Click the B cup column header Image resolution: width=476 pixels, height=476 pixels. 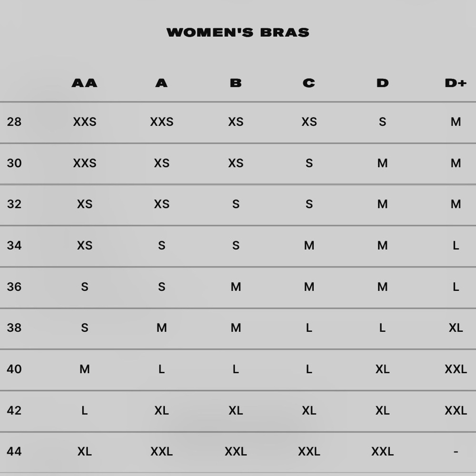236,83
